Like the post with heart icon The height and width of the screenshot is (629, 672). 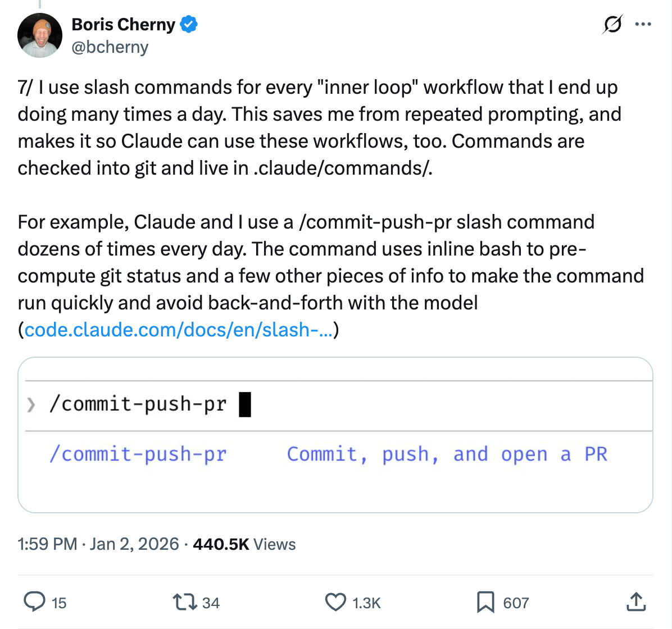pyautogui.click(x=335, y=602)
